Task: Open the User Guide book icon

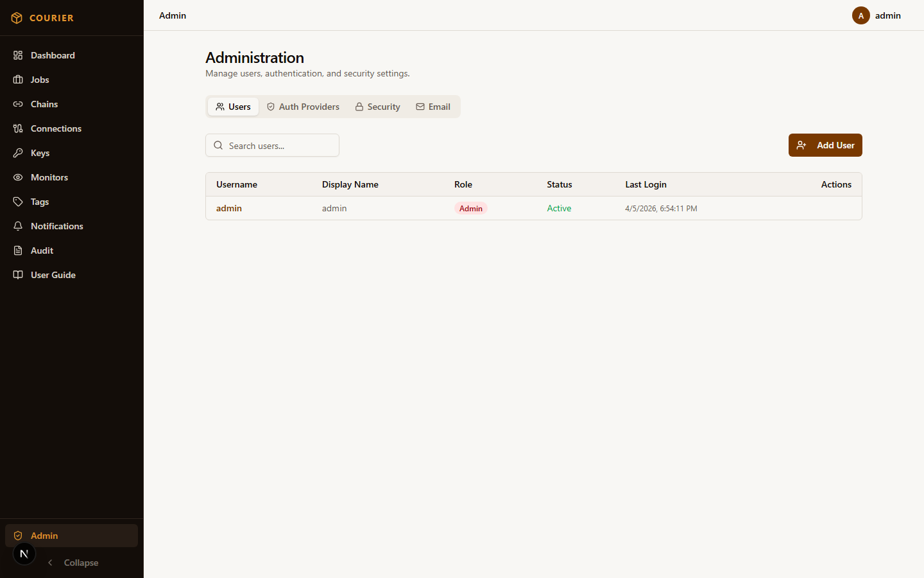Action: [18, 275]
